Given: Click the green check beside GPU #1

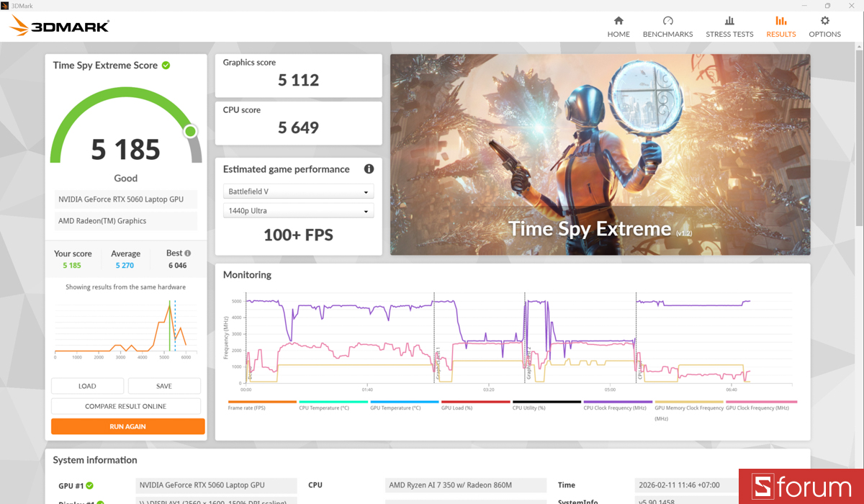Looking at the screenshot, I should click(x=89, y=485).
